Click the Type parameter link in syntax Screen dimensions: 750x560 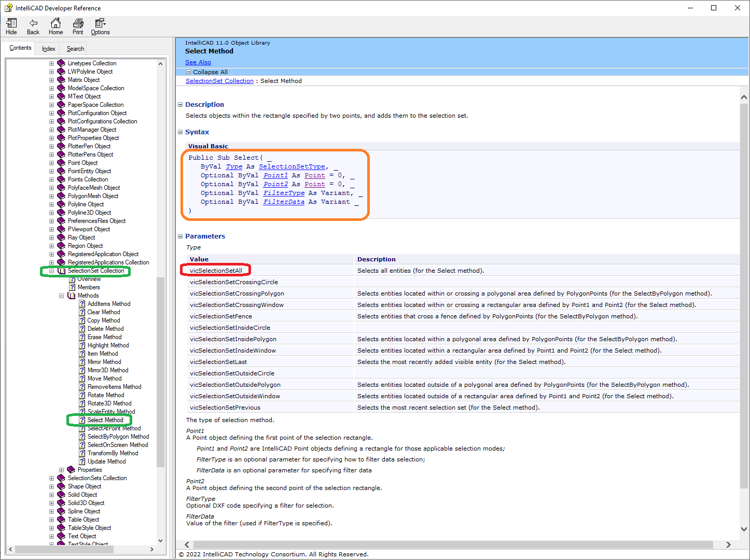234,166
